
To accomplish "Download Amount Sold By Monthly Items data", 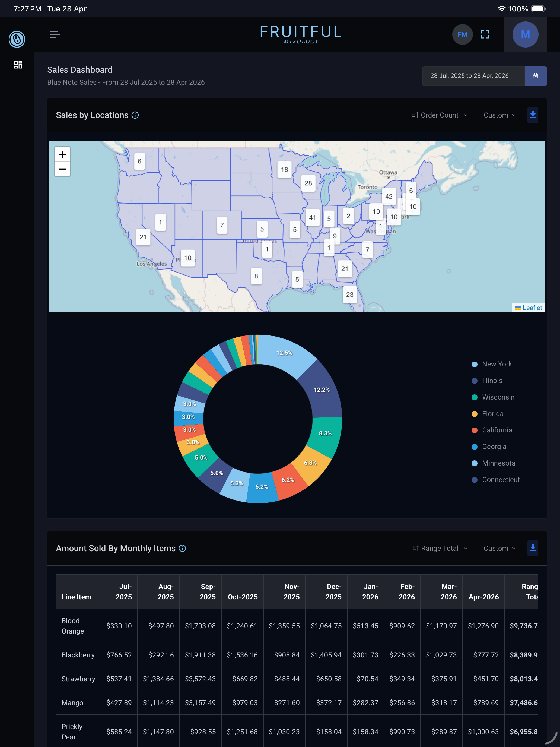I will [x=533, y=548].
